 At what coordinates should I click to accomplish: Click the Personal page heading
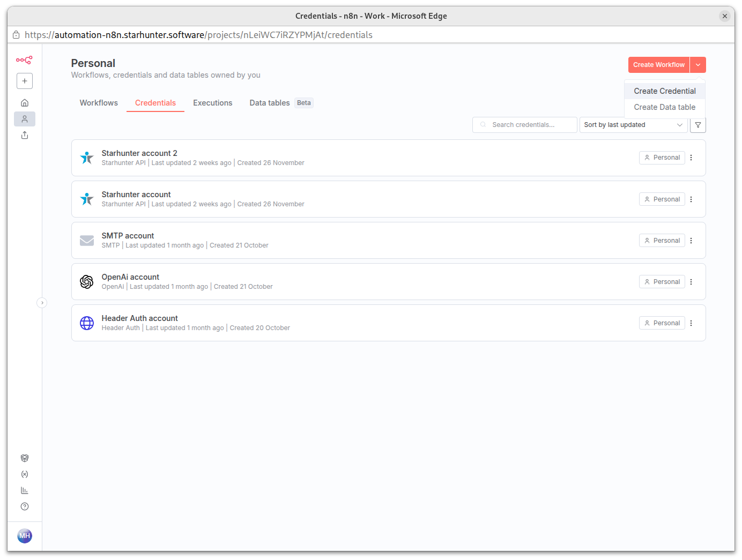[93, 63]
